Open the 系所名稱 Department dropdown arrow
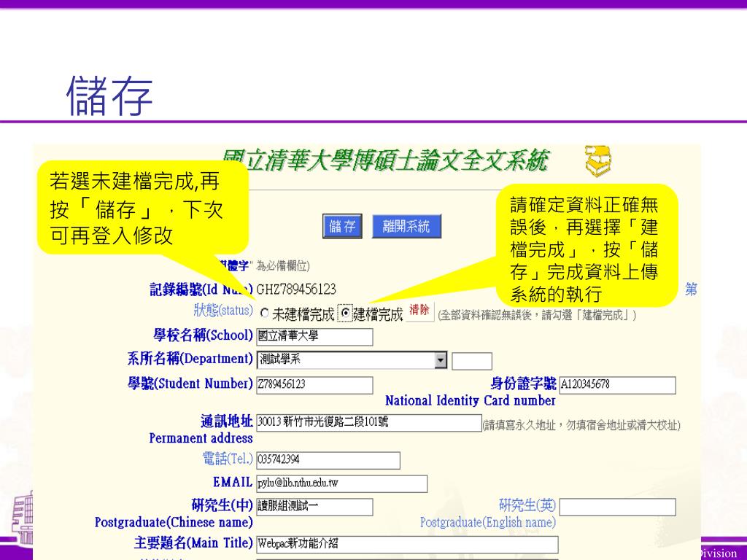Viewport: 747px width, 560px height. point(441,360)
